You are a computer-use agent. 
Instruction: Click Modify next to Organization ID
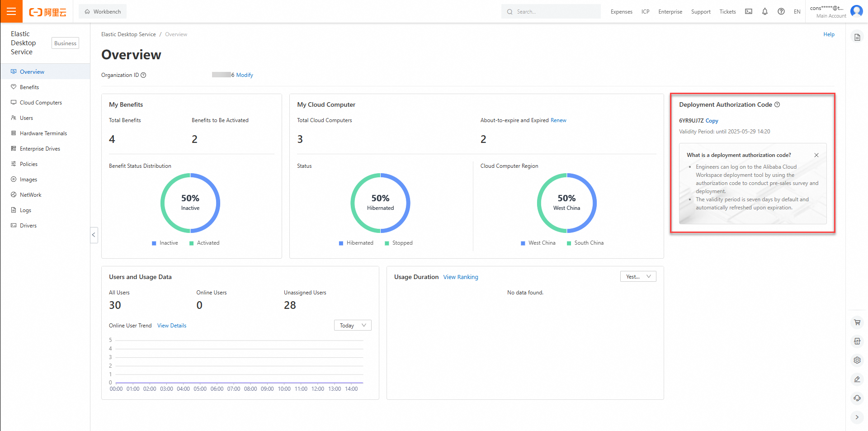[x=245, y=75]
